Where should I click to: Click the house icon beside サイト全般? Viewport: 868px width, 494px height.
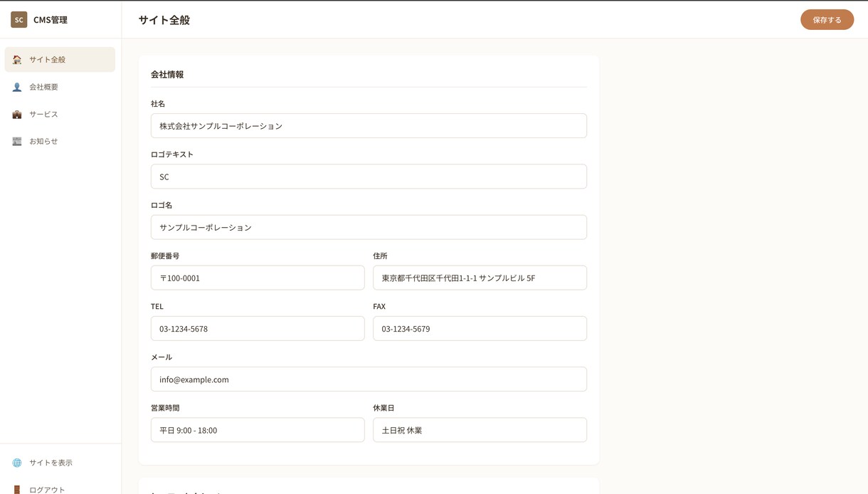tap(17, 60)
